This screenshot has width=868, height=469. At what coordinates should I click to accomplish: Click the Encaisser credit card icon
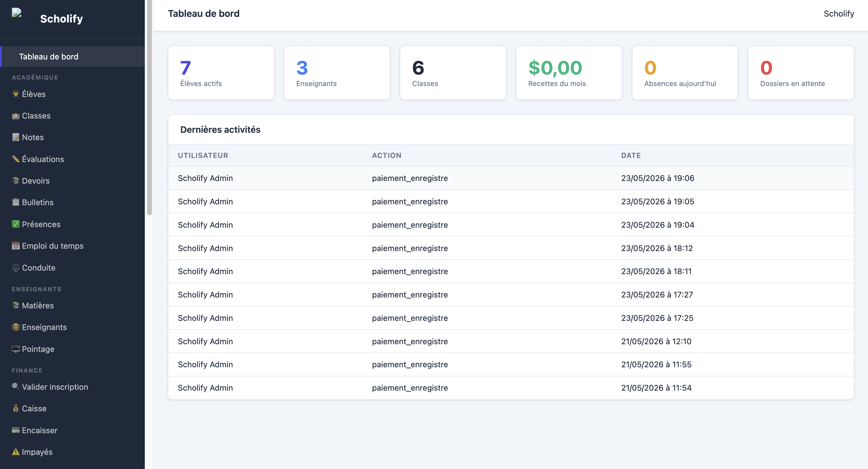(x=15, y=430)
